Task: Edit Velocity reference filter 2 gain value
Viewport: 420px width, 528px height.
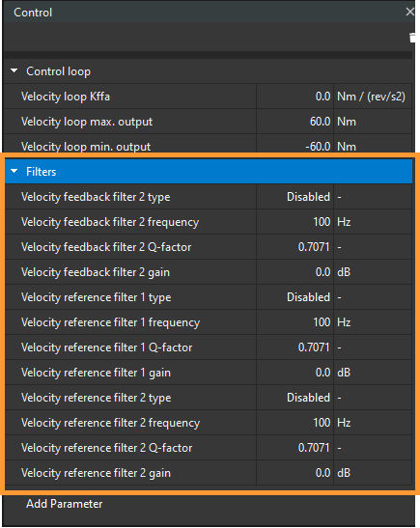Action: tap(294, 473)
